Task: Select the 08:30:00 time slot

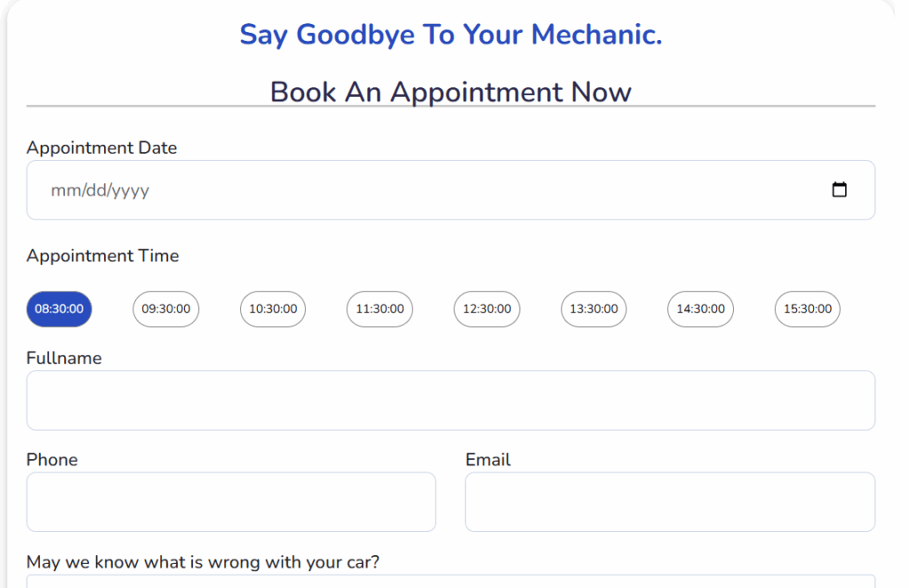Action: click(x=59, y=309)
